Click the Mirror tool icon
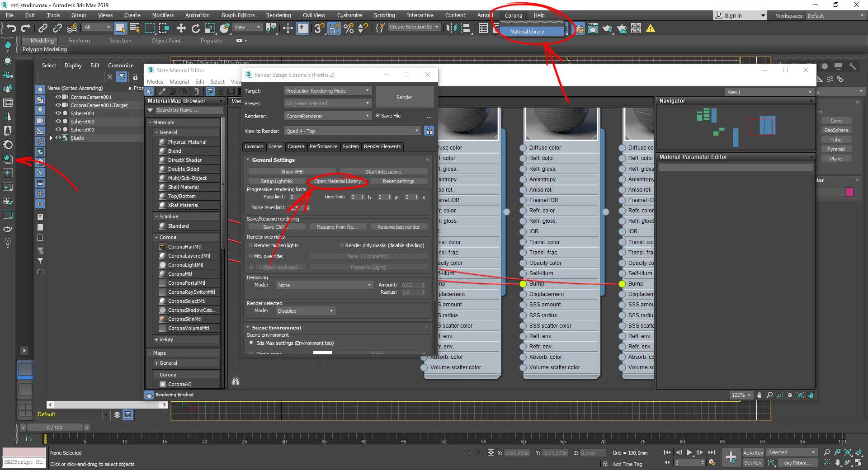Image resolution: width=868 pixels, height=470 pixels. pos(451,28)
